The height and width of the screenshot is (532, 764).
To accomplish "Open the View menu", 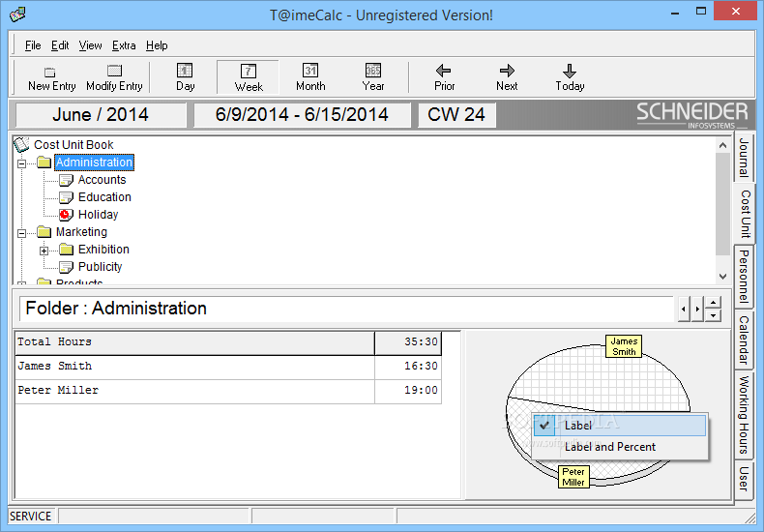I will point(91,45).
